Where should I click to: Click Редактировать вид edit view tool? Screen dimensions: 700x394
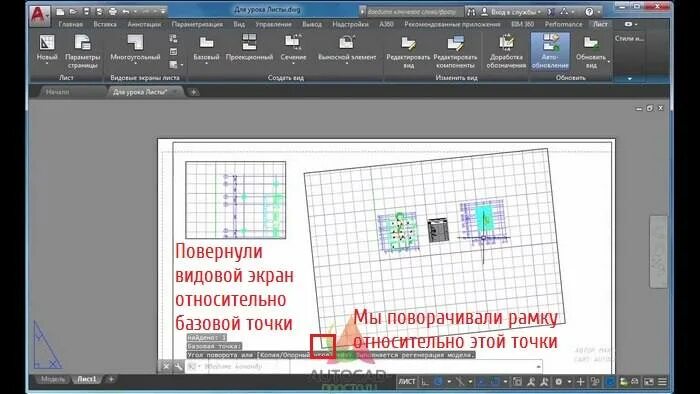(x=408, y=52)
